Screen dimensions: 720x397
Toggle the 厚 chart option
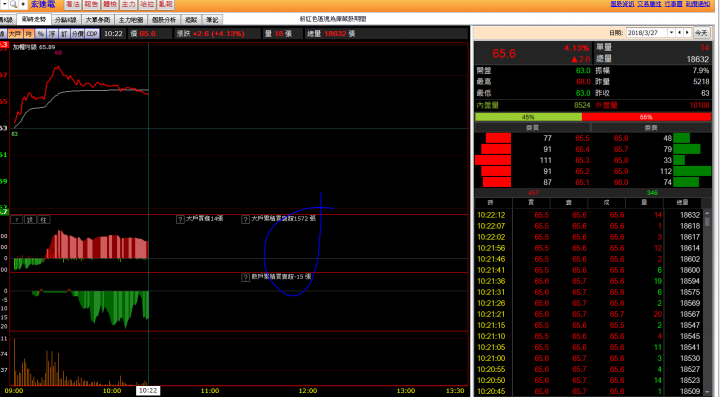pyautogui.click(x=52, y=34)
